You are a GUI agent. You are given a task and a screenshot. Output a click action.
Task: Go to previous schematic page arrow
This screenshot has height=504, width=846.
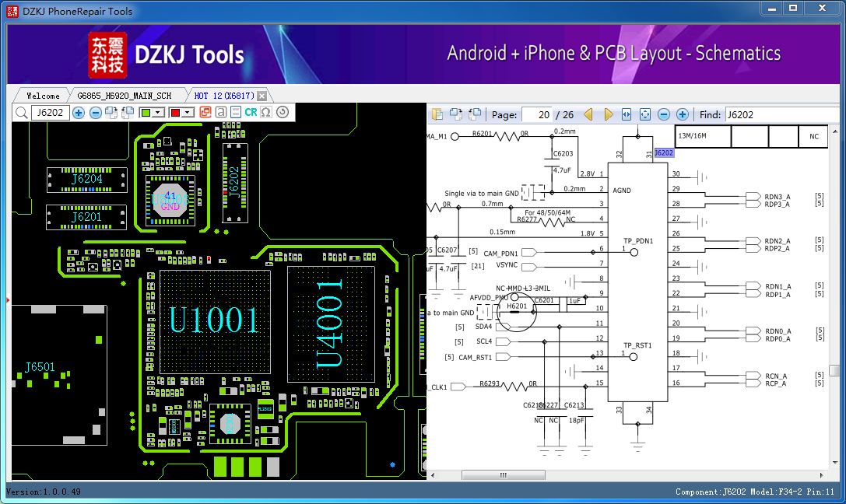coord(588,114)
